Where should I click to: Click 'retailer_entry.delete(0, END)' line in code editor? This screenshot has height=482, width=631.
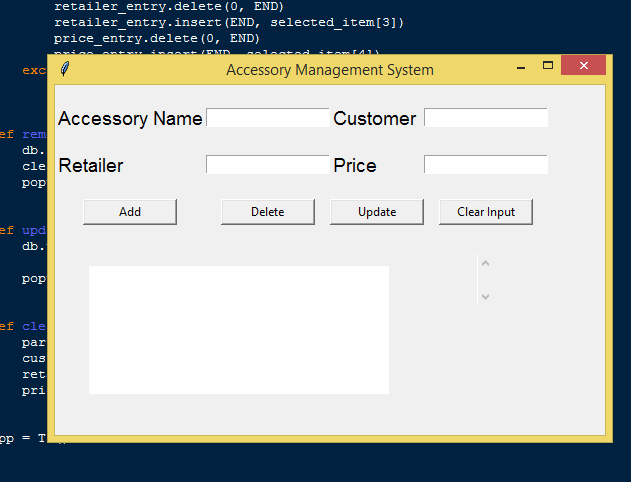pos(169,6)
